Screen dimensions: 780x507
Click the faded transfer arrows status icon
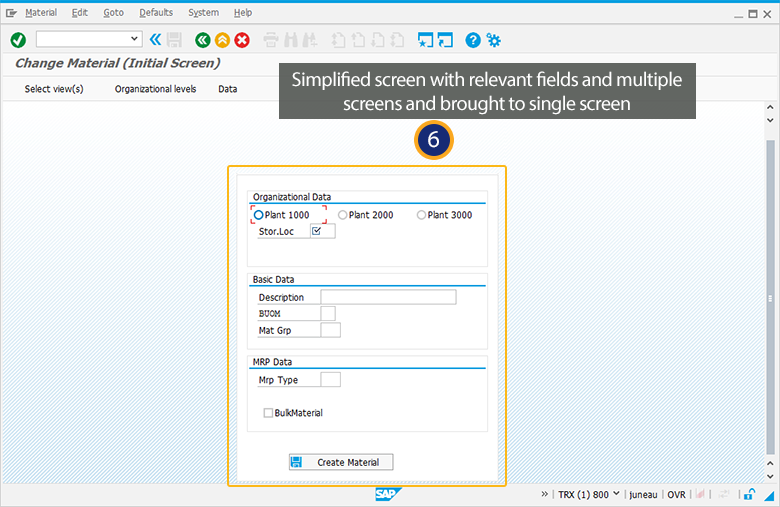724,494
